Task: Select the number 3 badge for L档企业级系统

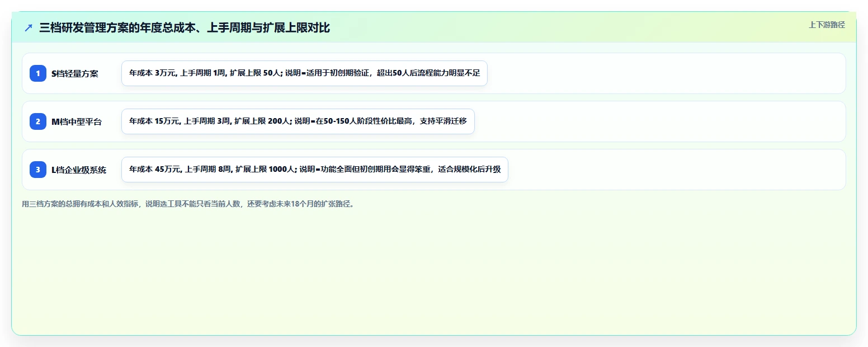Action: click(x=38, y=170)
